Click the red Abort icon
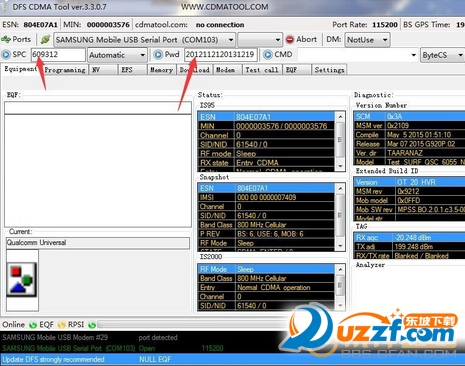The image size is (465, 366). click(290, 40)
